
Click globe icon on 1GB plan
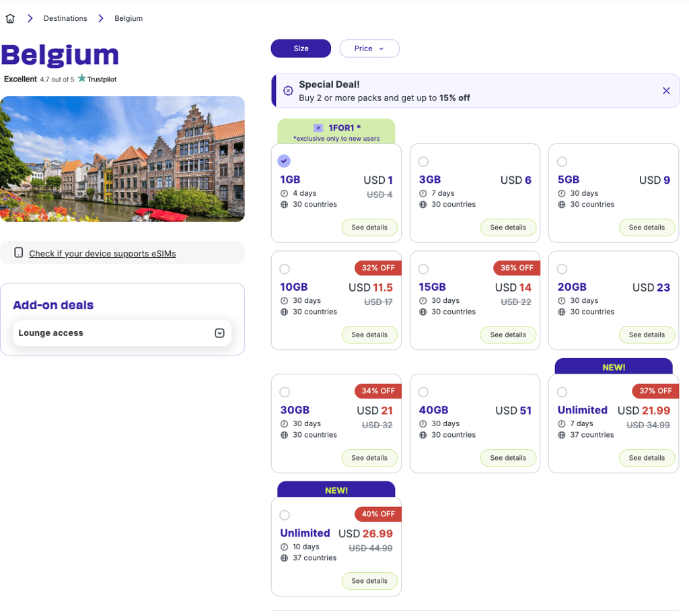pyautogui.click(x=285, y=205)
